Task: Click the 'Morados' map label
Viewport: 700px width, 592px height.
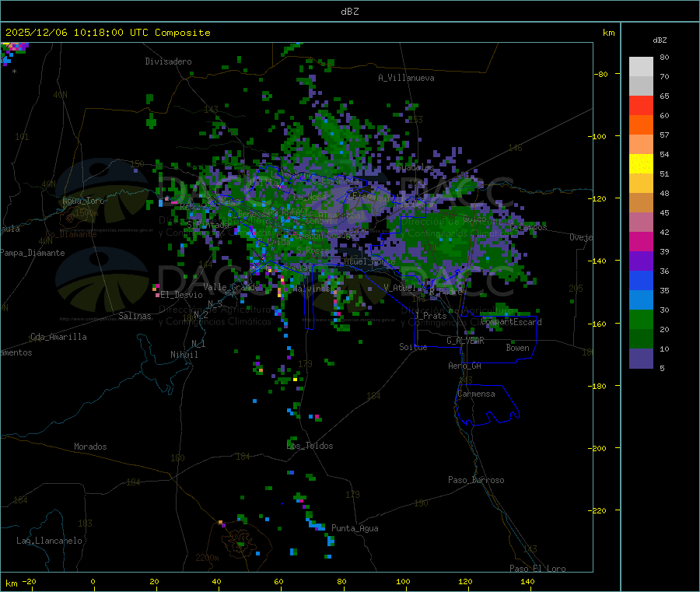Action: coord(90,447)
